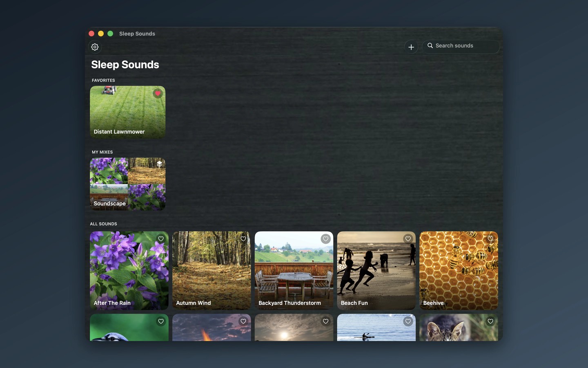Click the large 'Sleep Sounds' page title
Viewport: 588px width, 368px height.
[x=125, y=65]
